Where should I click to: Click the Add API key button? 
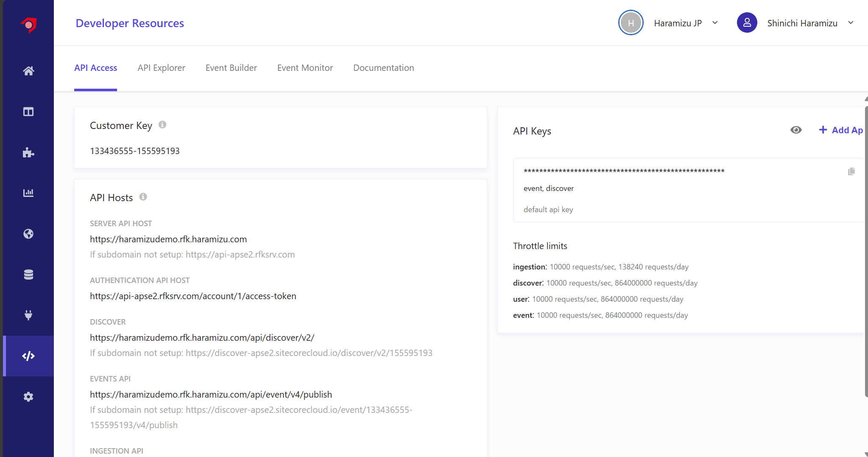point(841,130)
